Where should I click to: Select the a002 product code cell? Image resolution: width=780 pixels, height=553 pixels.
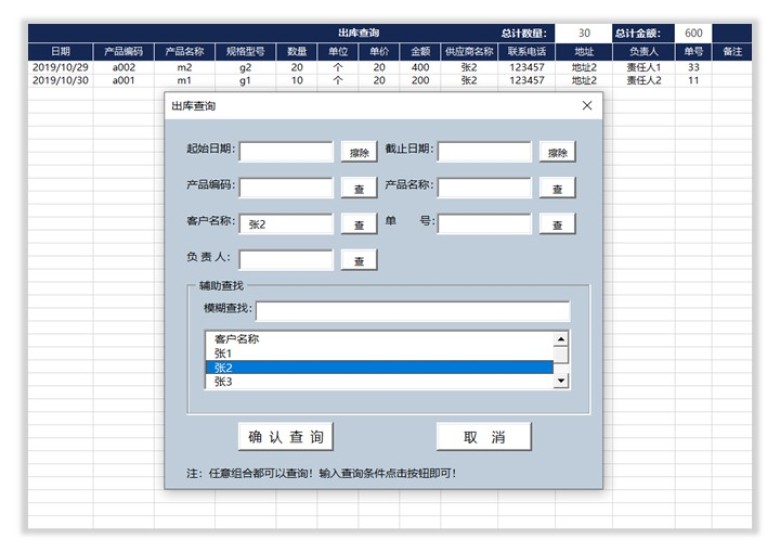pyautogui.click(x=123, y=67)
